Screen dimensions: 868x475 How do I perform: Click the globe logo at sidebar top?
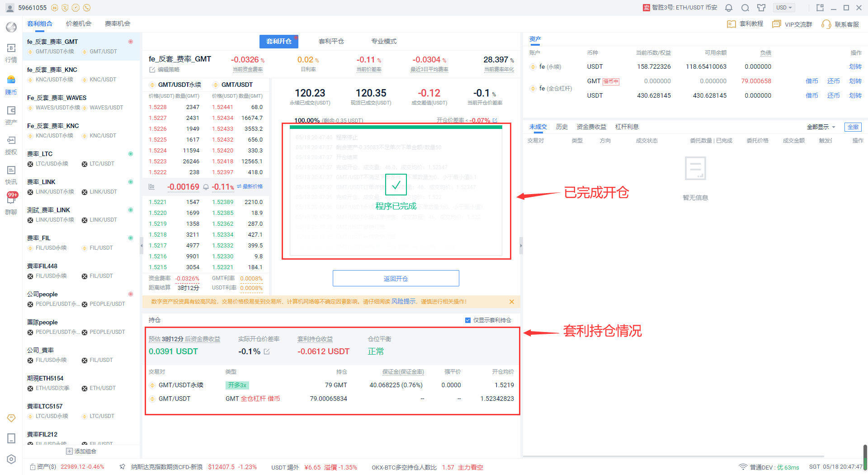click(x=11, y=27)
